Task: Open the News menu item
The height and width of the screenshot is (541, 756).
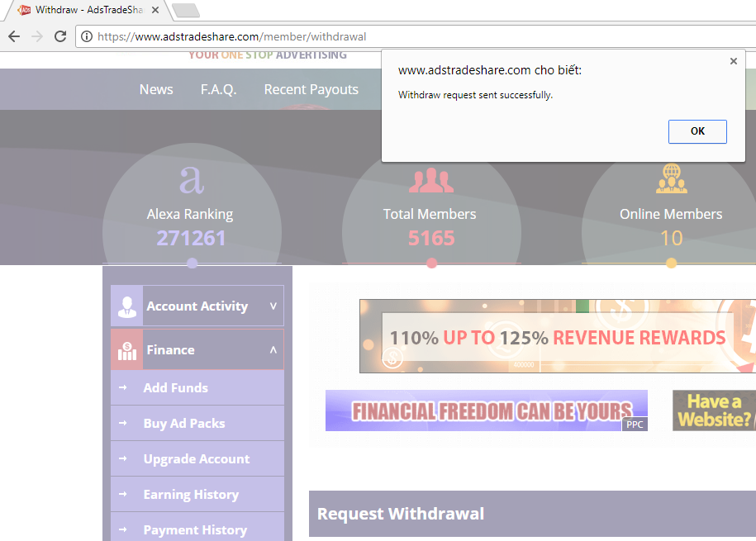Action: [156, 90]
